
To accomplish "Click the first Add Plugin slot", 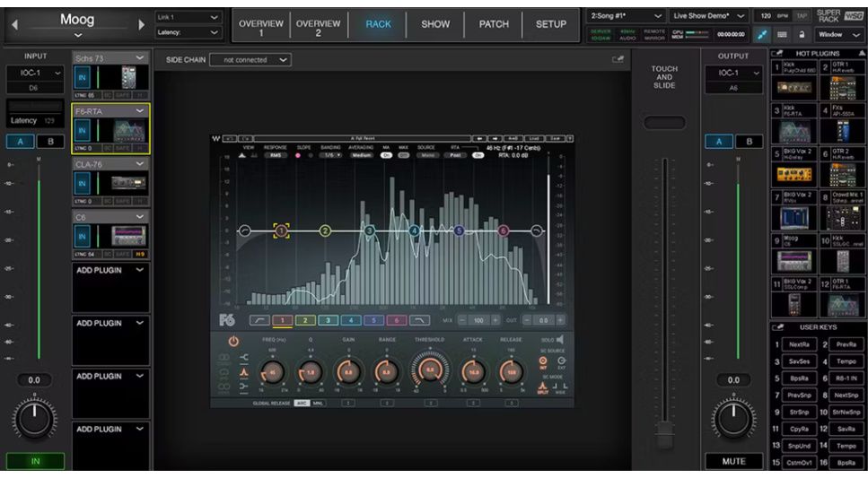I will coord(110,288).
